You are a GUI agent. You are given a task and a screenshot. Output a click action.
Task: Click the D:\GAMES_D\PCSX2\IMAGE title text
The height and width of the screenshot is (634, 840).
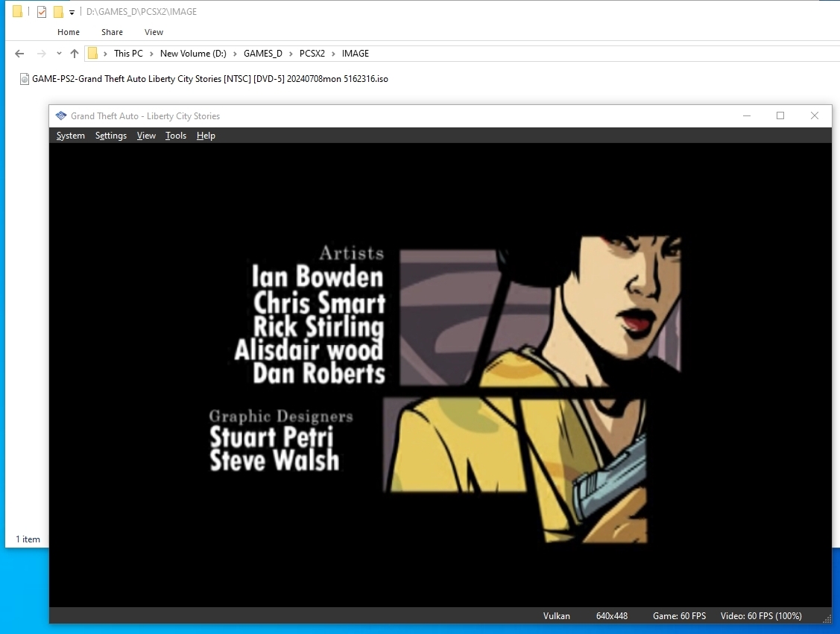pos(142,12)
